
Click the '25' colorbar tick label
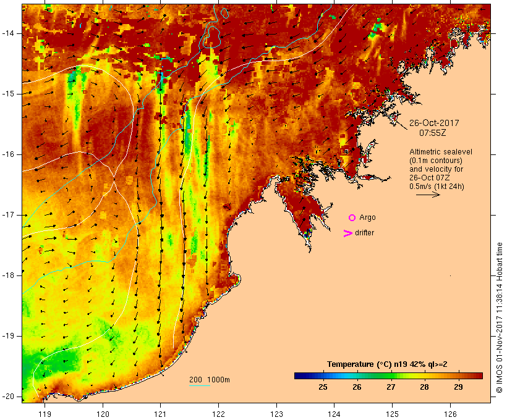pos(323,387)
